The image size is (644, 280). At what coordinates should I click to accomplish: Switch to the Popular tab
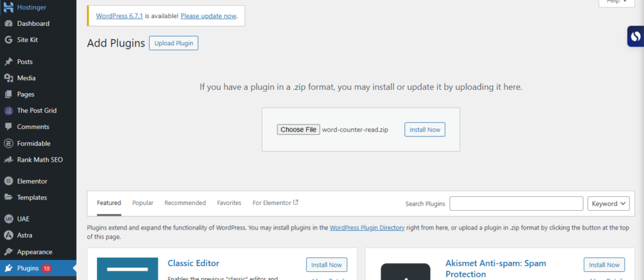click(143, 203)
